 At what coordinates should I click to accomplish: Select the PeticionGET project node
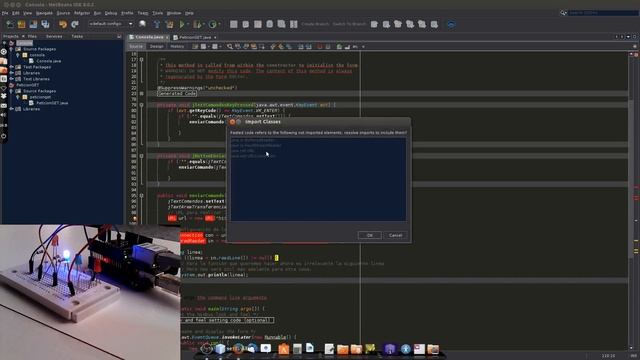pyautogui.click(x=27, y=85)
